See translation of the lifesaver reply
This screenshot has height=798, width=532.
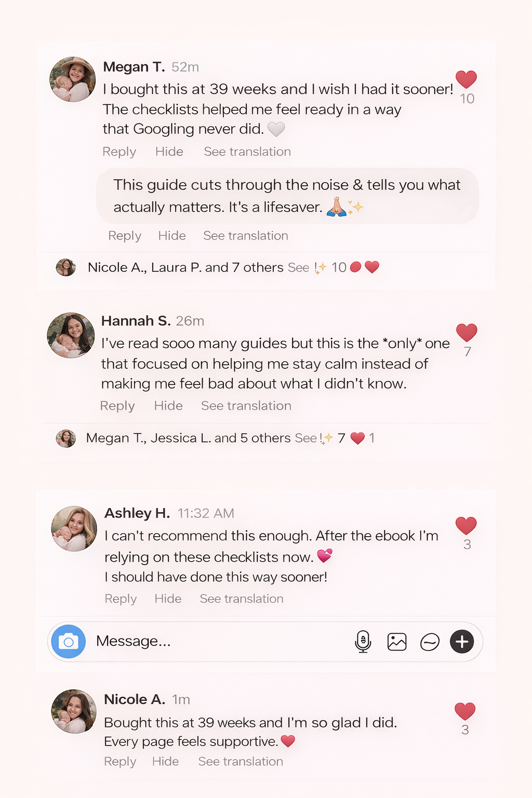[245, 236]
